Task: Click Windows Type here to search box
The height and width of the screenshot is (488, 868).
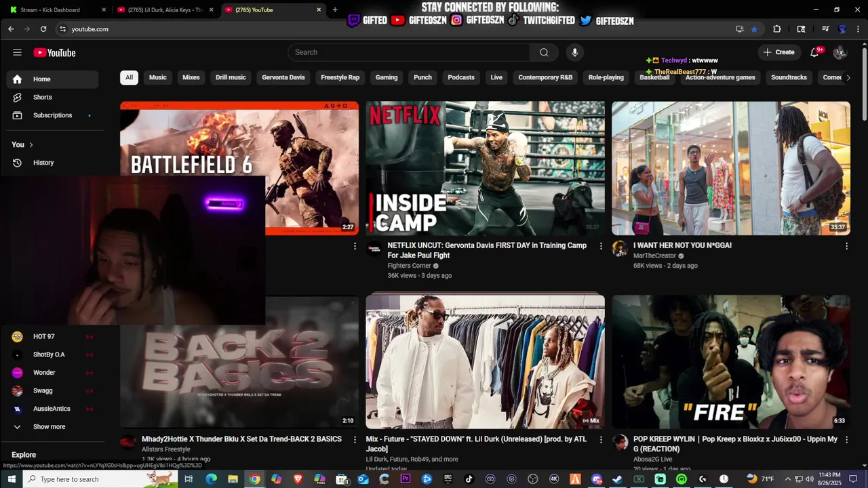Action: click(x=100, y=479)
